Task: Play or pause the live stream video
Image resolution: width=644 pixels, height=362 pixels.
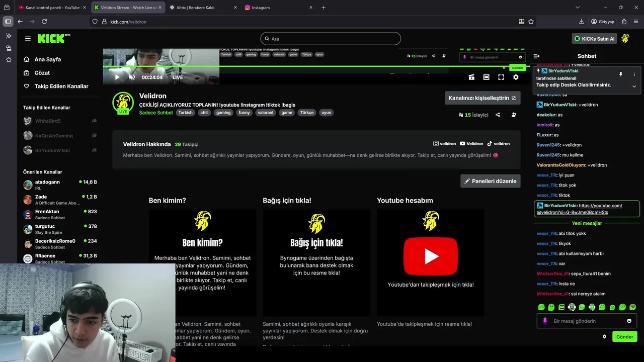Action: pos(117,77)
